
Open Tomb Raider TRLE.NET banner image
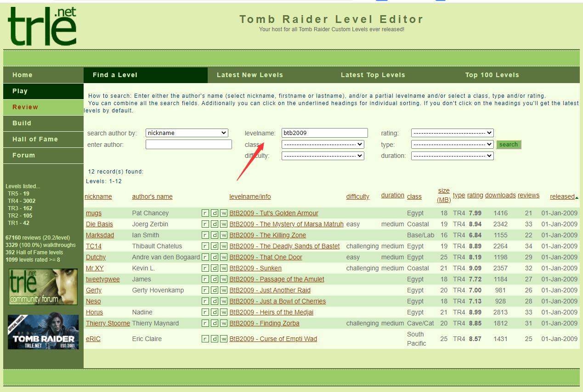click(43, 331)
